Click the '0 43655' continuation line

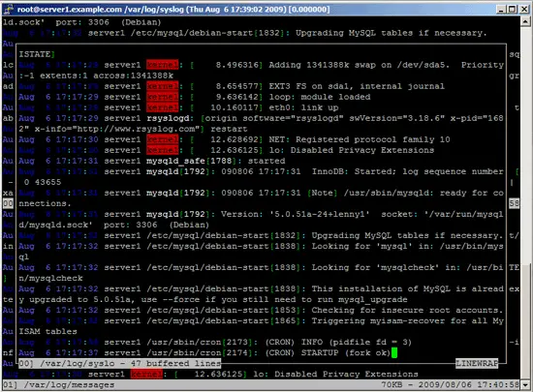point(43,182)
